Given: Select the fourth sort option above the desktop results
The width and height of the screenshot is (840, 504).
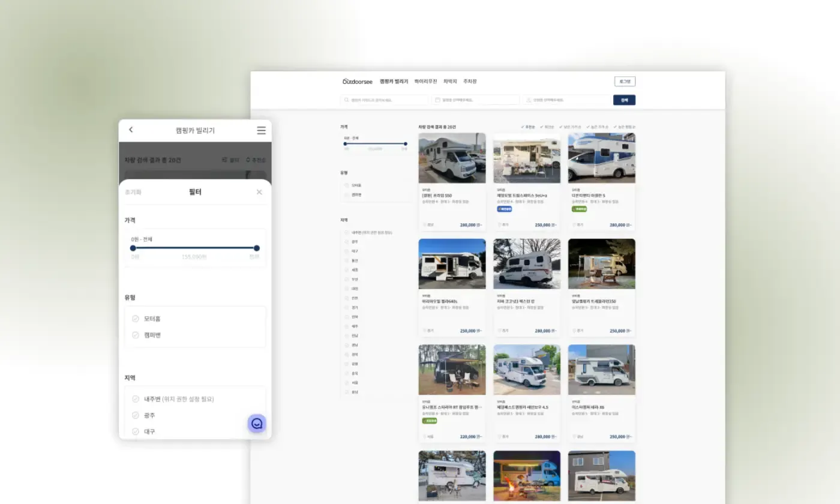Looking at the screenshot, I should click(x=597, y=127).
